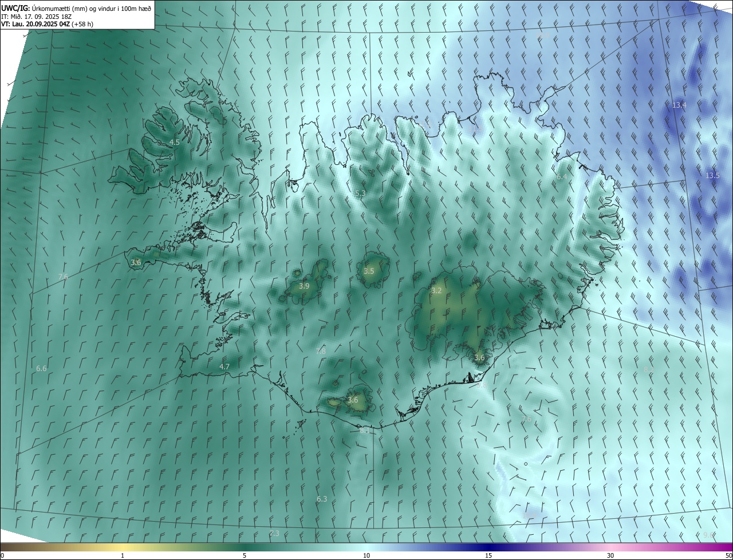Viewport: 733px width, 560px height.
Task: Click the 2.3 value near the colorbar
Action: tap(274, 534)
